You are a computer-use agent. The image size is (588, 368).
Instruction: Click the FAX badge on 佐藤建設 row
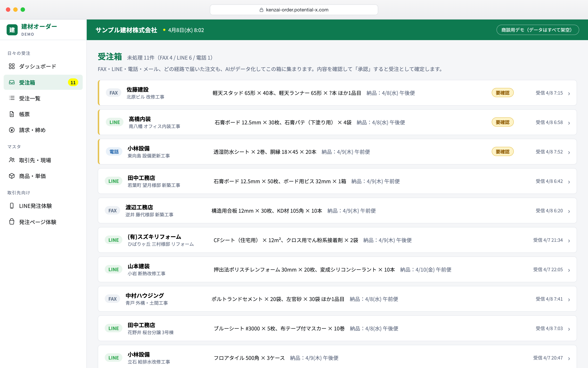(x=114, y=93)
